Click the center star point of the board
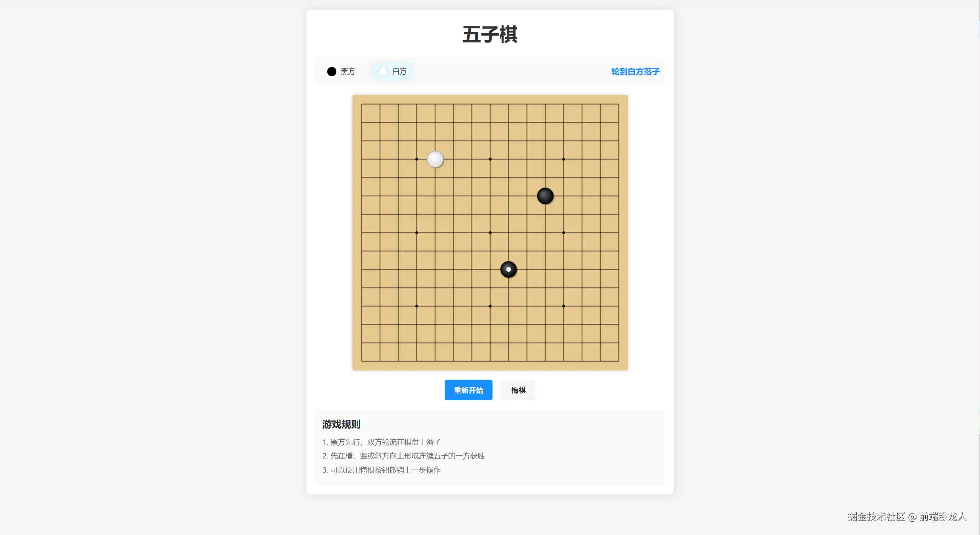 490,233
